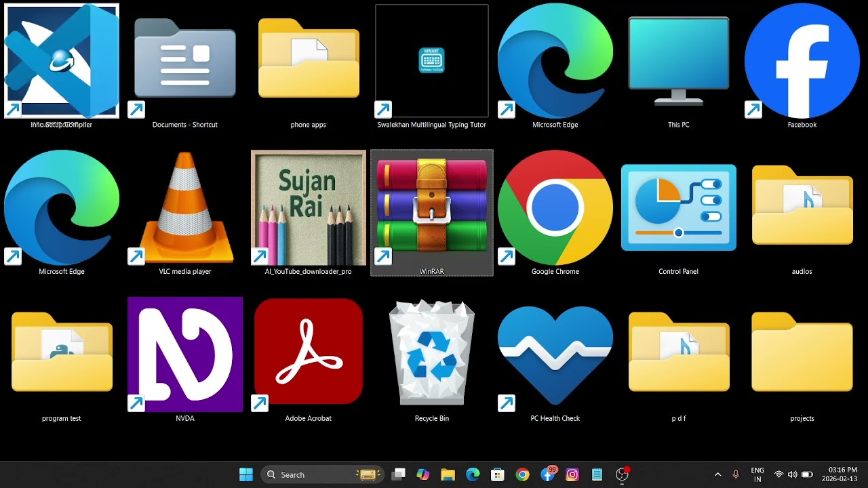
Task: Click the volume speaker tray icon
Action: point(792,474)
